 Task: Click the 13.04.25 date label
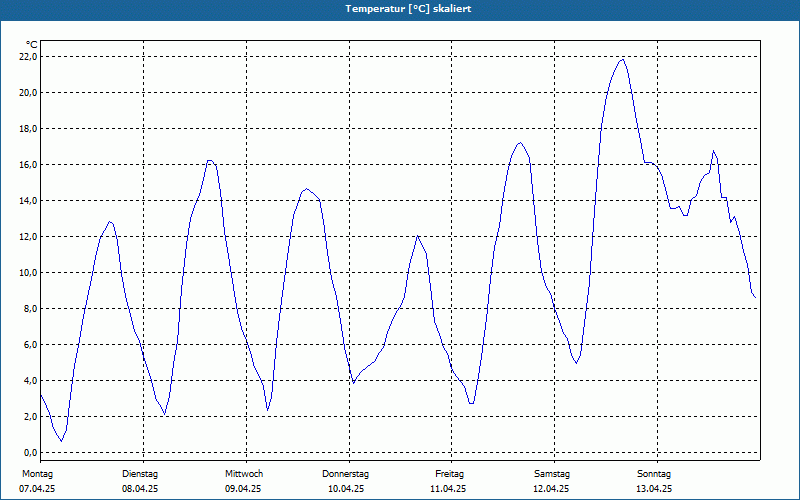[654, 489]
